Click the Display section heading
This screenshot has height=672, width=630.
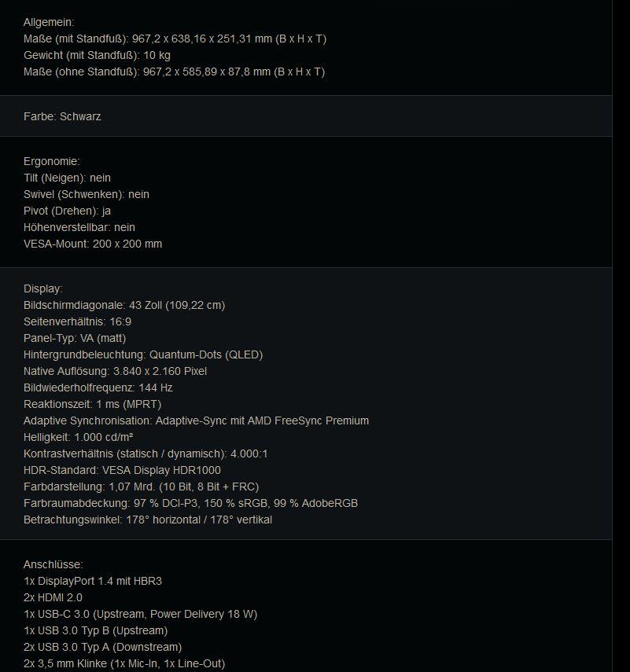click(x=43, y=288)
